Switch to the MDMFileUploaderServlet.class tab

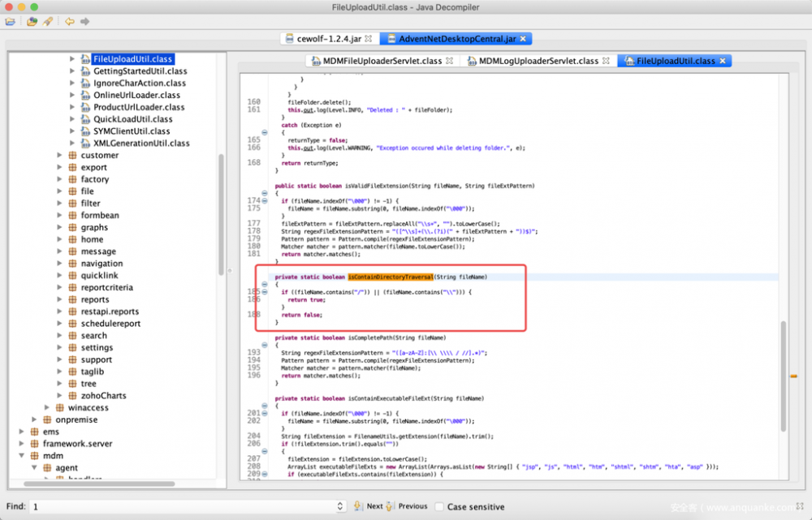point(382,60)
